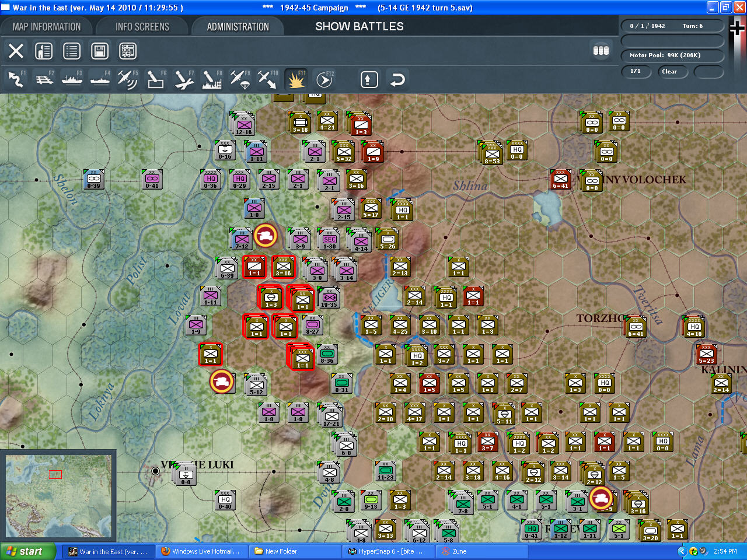The width and height of the screenshot is (747, 560).
Task: Click the battle marker beside the 7-12 unit
Action: coord(266,236)
